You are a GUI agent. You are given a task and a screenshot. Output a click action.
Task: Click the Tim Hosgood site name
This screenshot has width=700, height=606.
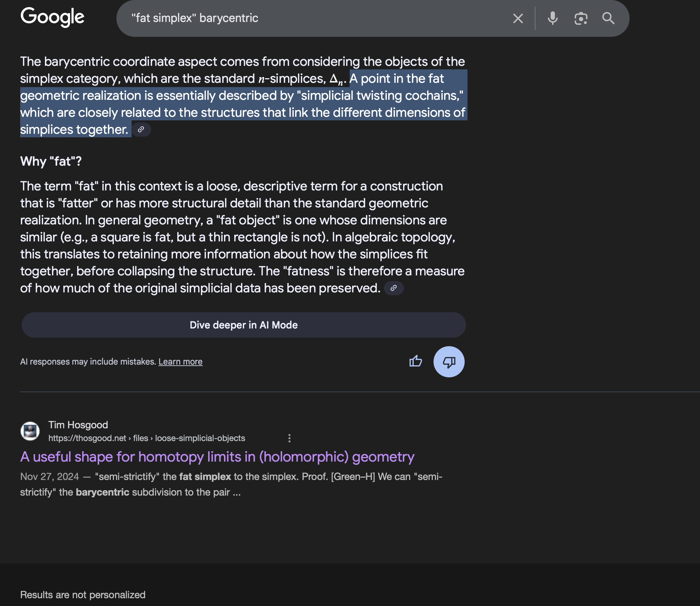tap(78, 425)
